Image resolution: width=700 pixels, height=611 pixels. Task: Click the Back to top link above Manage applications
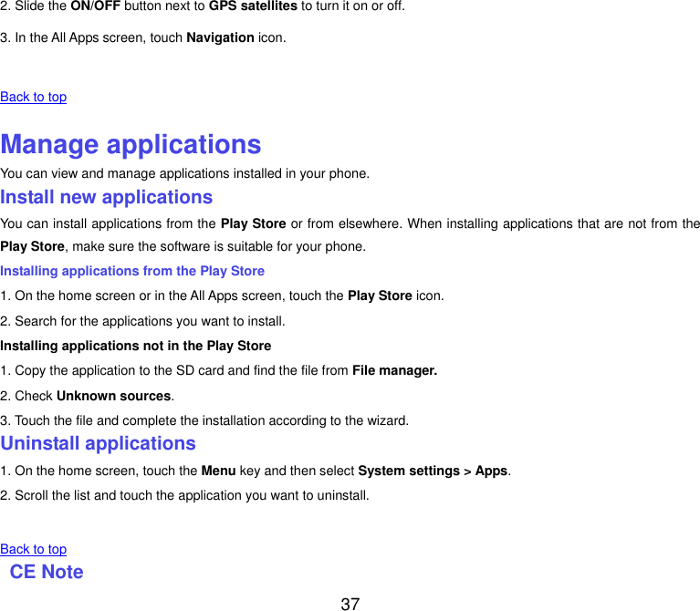point(34,97)
